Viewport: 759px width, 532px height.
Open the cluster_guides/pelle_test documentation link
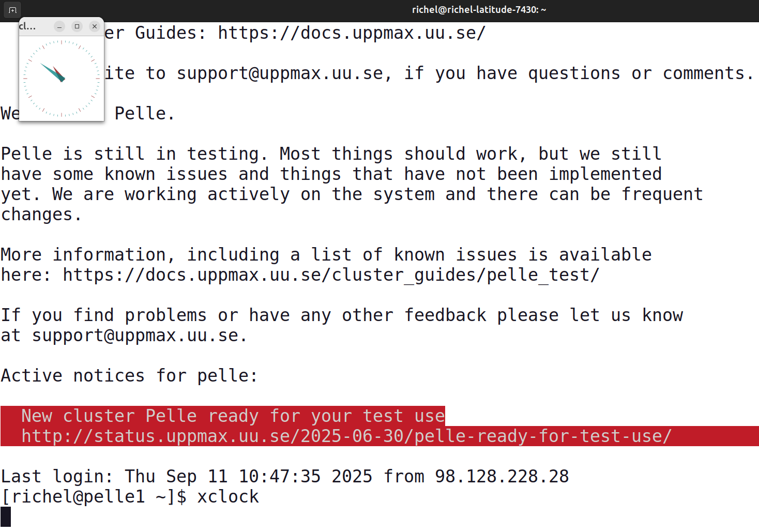click(331, 275)
